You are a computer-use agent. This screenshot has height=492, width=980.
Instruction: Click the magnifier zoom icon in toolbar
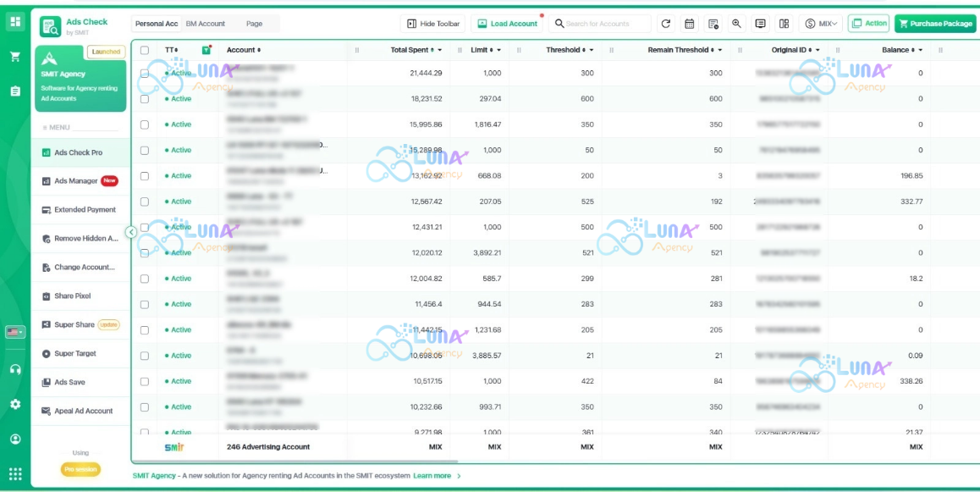pyautogui.click(x=737, y=24)
